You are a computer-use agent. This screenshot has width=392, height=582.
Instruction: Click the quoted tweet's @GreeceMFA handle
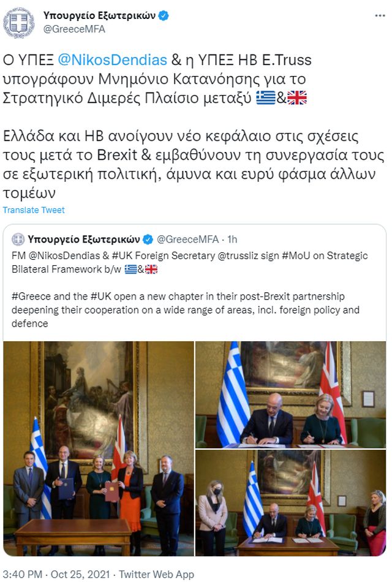(x=187, y=240)
